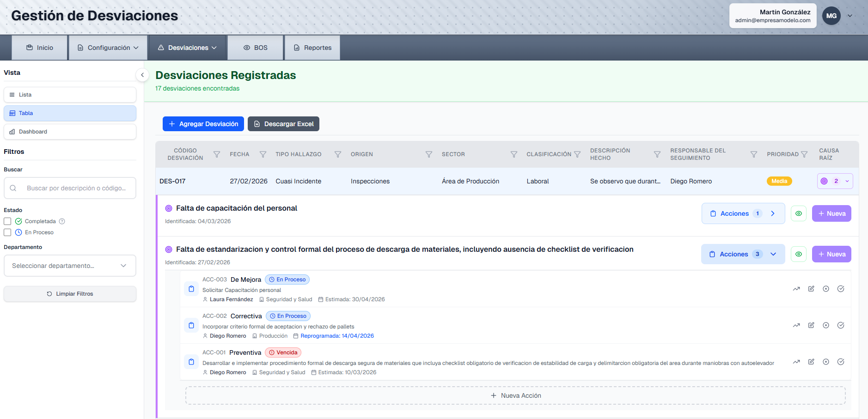Click the Agregar Desviación button
Viewport: 868px width, 419px height.
point(203,124)
